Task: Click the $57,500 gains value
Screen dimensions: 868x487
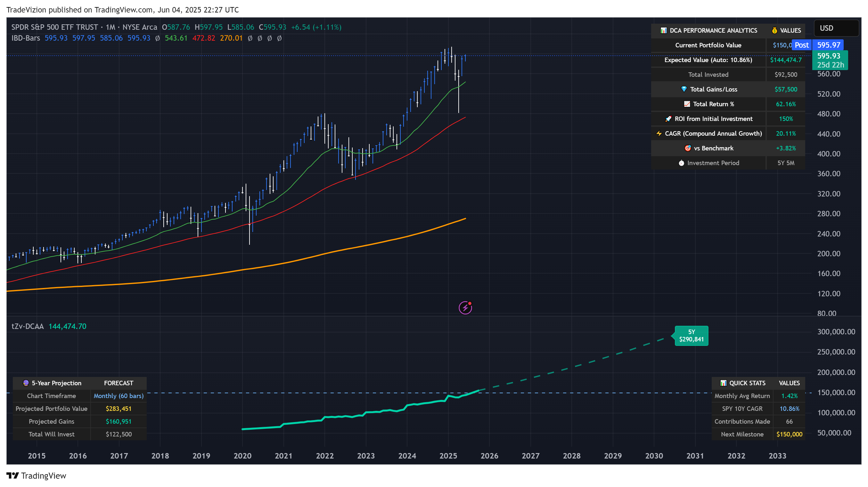Action: (x=785, y=89)
